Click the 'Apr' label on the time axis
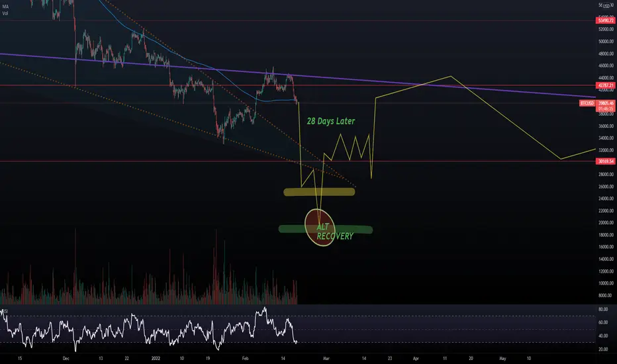The image size is (617, 364). tap(416, 359)
